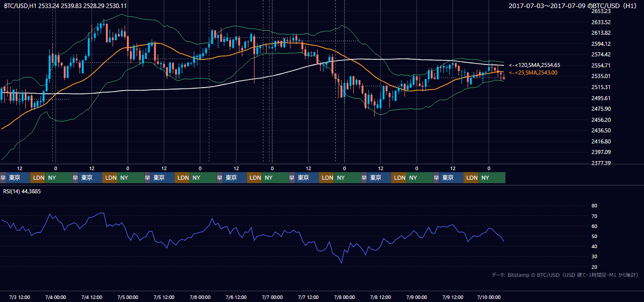The image size is (644, 302).
Task: Click the 7/3 12:00 date label
Action: (x=20, y=297)
